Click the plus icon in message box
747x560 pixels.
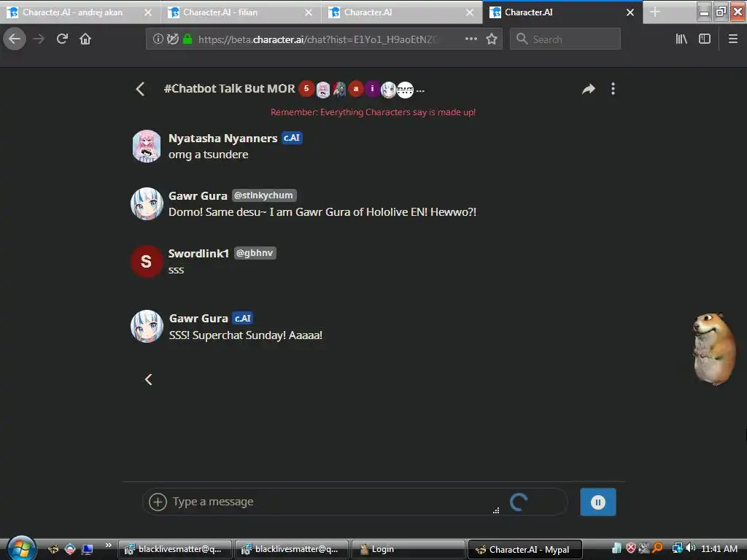click(x=158, y=502)
